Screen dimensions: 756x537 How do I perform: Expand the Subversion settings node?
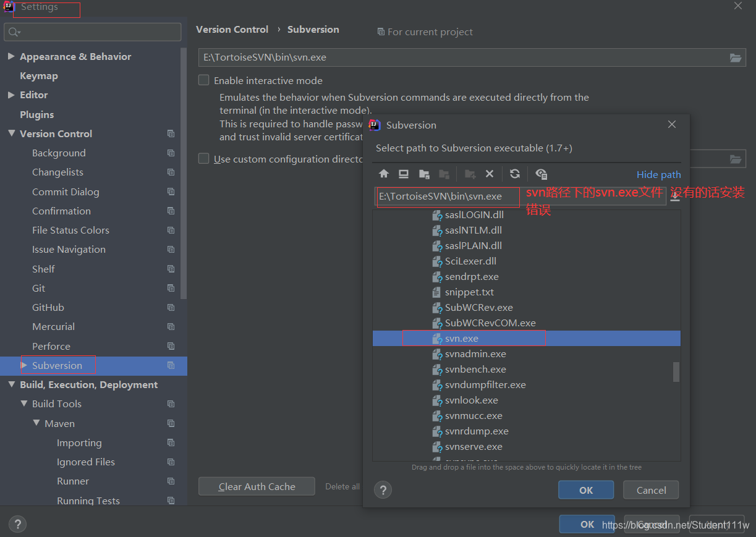coord(24,365)
